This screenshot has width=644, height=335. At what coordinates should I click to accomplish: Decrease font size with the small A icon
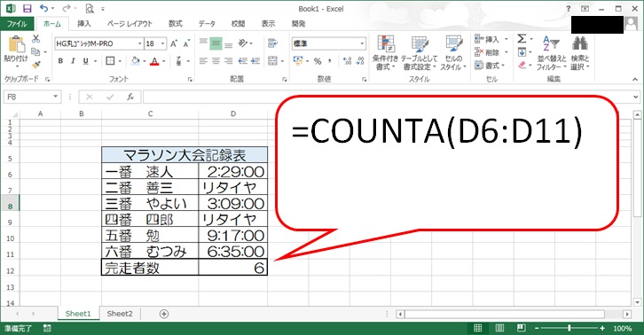(186, 43)
